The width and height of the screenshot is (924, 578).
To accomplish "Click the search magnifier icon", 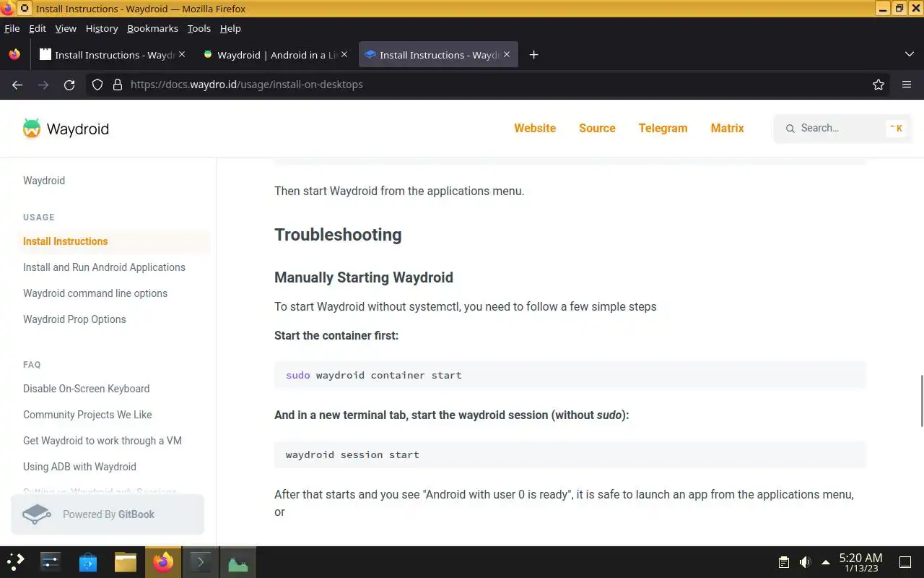I will pos(790,128).
